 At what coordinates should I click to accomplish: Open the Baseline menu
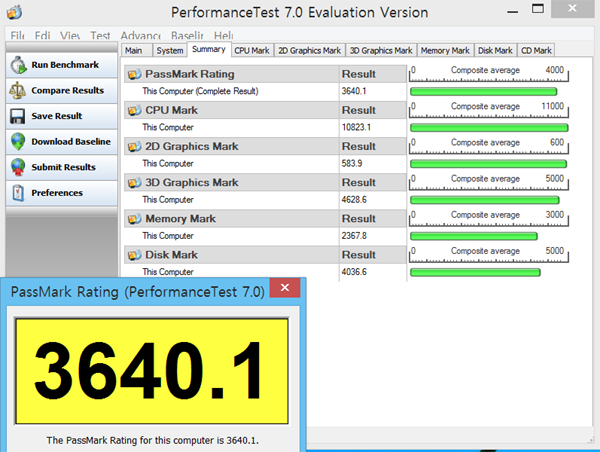[x=187, y=36]
